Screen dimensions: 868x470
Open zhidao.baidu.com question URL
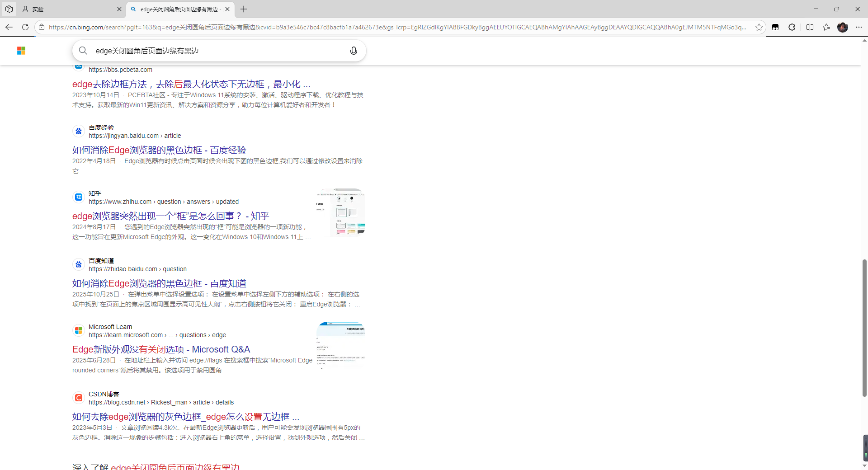pos(137,269)
